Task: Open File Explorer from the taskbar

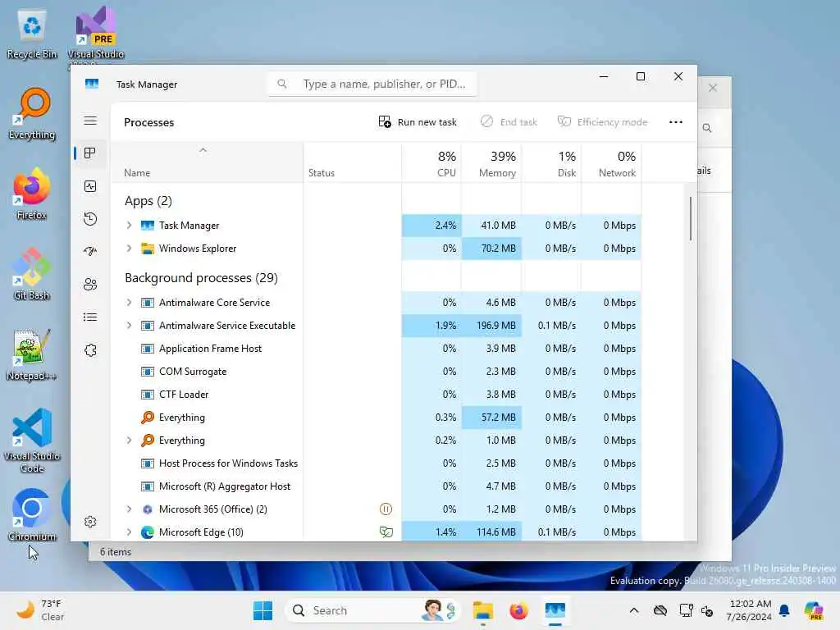Action: (x=482, y=610)
